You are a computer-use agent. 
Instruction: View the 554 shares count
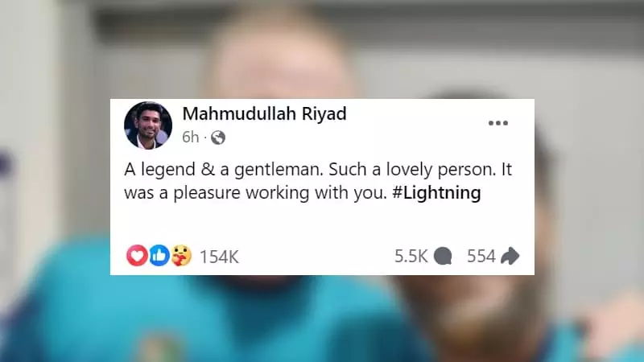(481, 256)
